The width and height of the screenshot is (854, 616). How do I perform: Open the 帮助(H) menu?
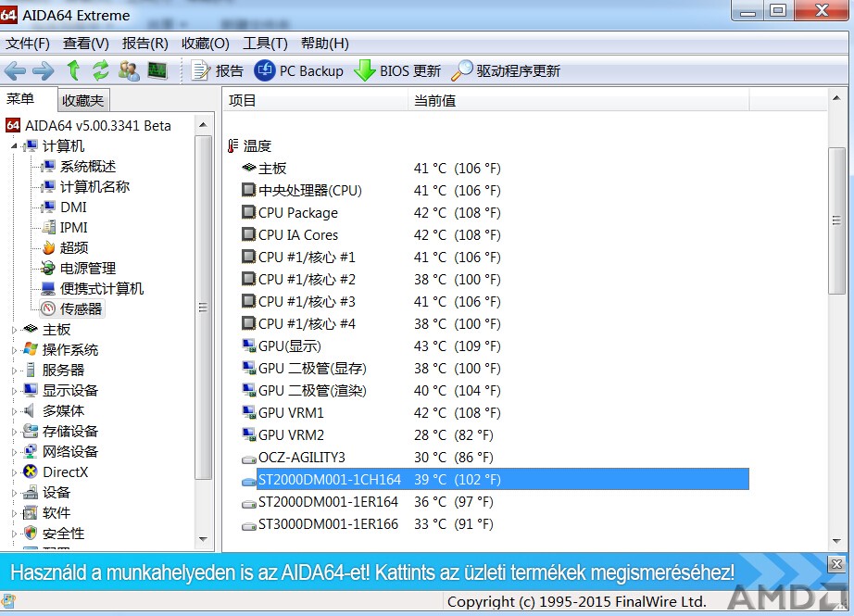324,43
